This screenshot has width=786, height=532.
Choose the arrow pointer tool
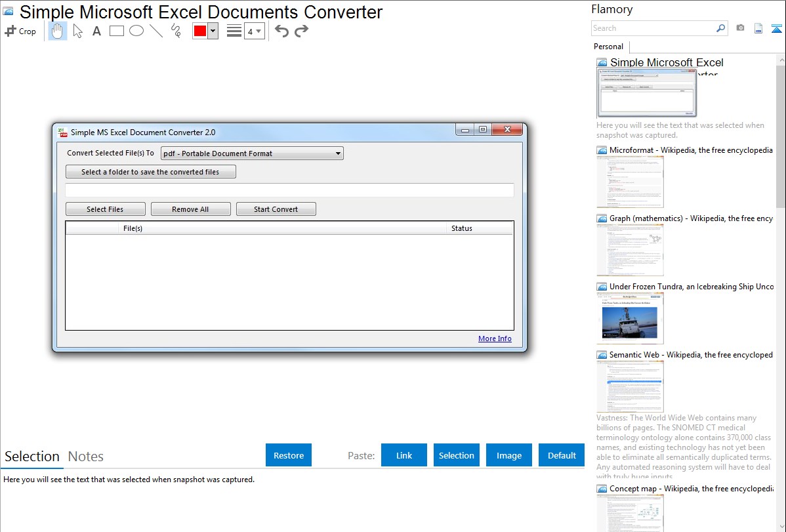[77, 31]
